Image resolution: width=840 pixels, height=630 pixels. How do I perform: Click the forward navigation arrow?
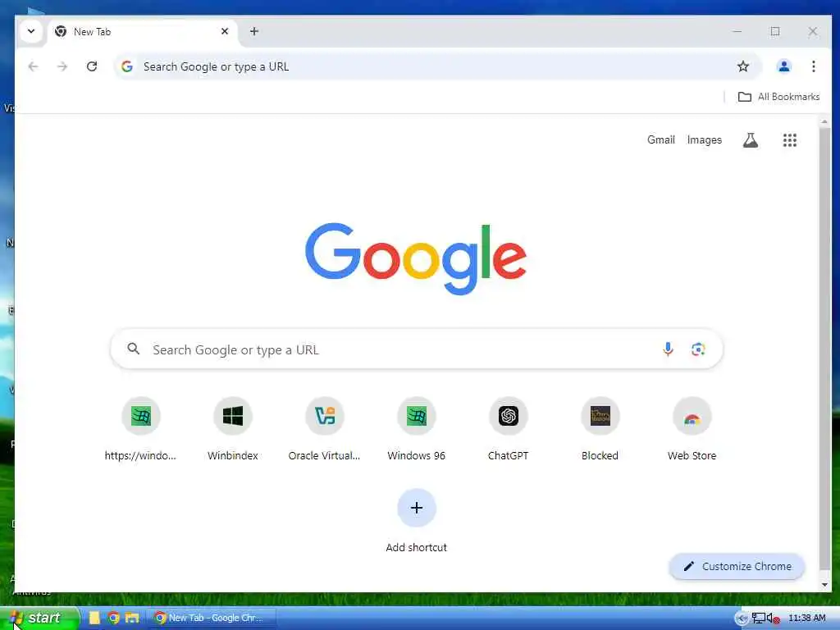point(62,66)
